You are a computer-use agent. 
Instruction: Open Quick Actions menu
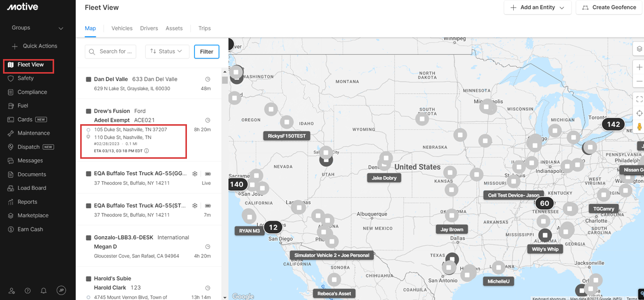(x=35, y=46)
